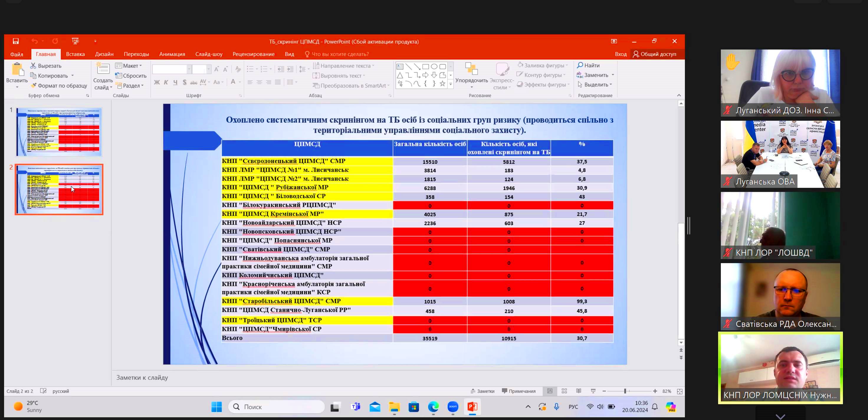This screenshot has width=868, height=420.
Task: Switch to the Рецензирование tab
Action: (x=253, y=54)
